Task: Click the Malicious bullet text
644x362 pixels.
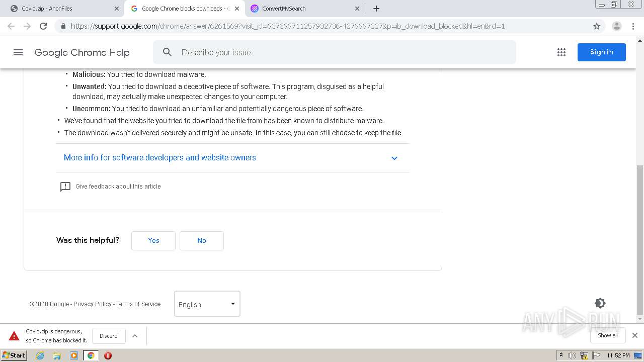Action: tap(139, 74)
